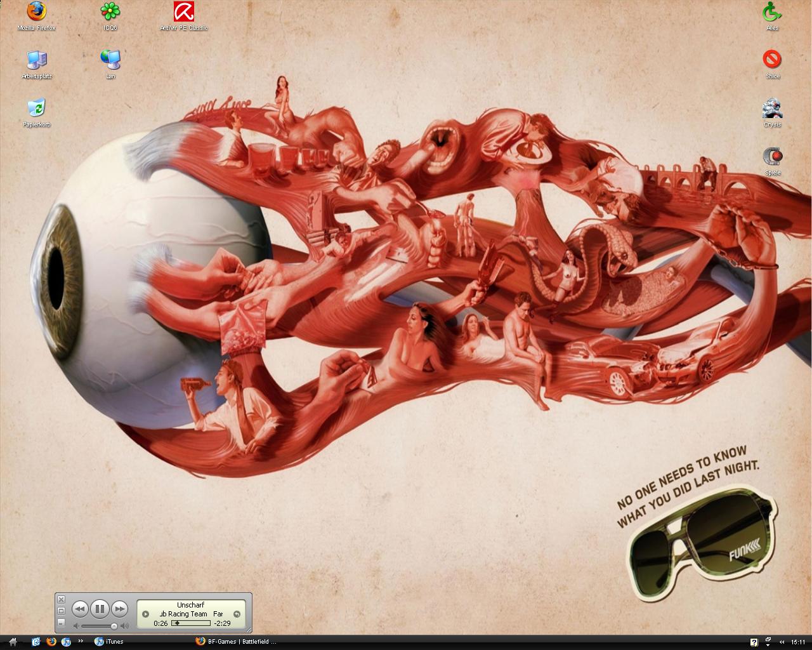Click the iTunes track progress bar

coord(191,623)
